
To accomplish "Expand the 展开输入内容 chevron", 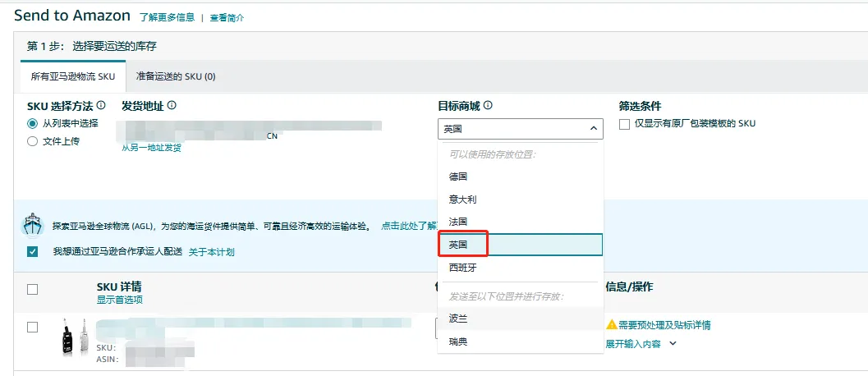I will tap(673, 344).
